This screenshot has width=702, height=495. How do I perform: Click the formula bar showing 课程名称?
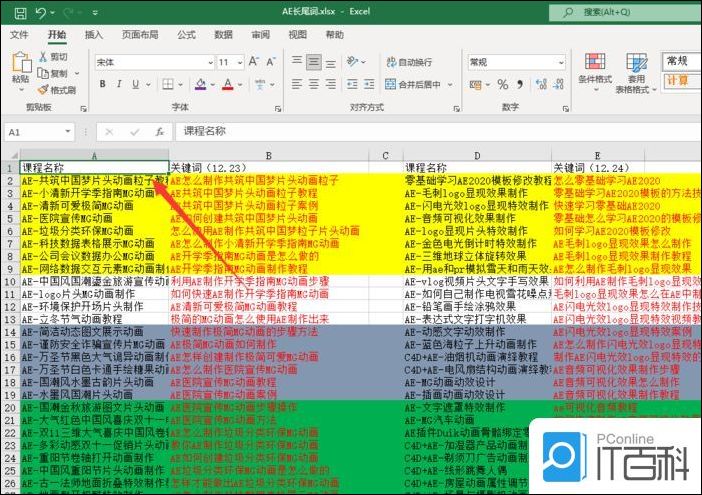[x=439, y=132]
